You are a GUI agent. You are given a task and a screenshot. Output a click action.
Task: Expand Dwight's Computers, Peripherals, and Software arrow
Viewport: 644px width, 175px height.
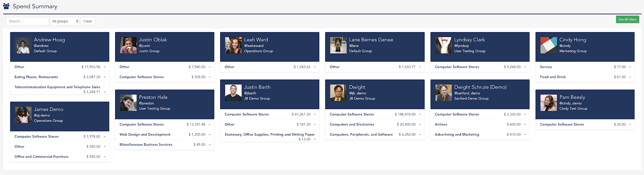point(420,135)
